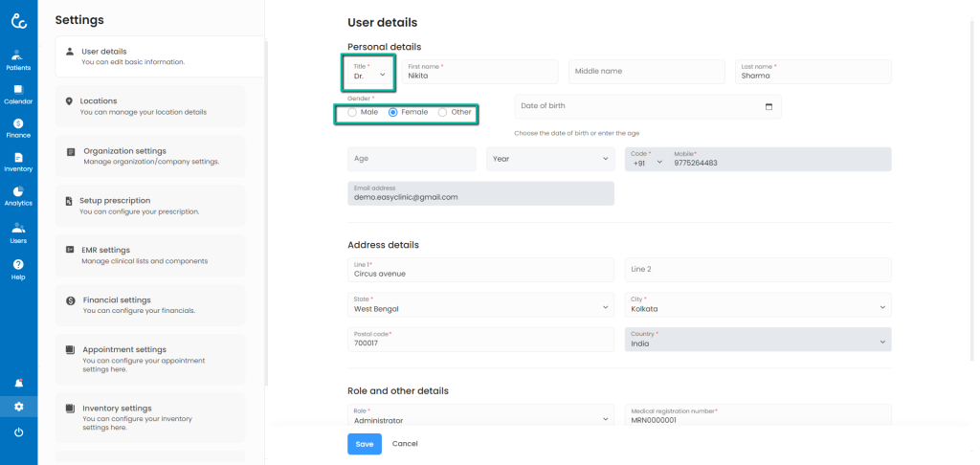Click the blue Save button
The width and height of the screenshot is (980, 465).
(364, 444)
